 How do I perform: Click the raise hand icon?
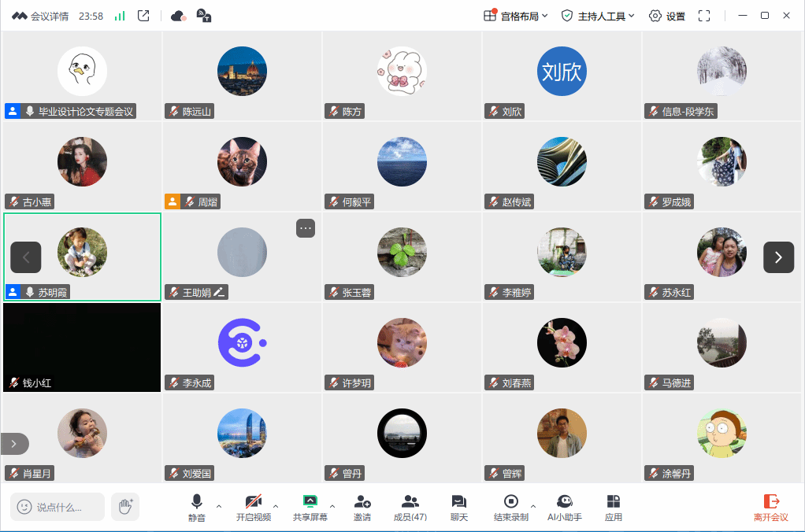(x=125, y=507)
